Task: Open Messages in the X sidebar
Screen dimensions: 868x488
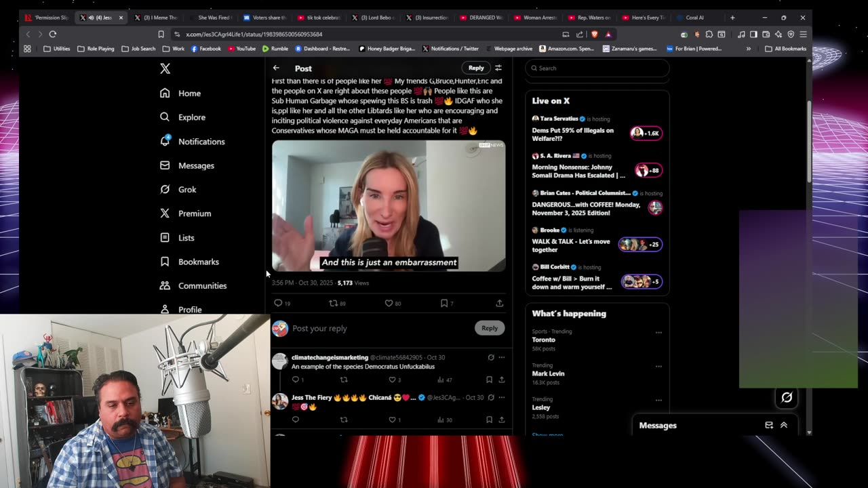Action: (187, 165)
